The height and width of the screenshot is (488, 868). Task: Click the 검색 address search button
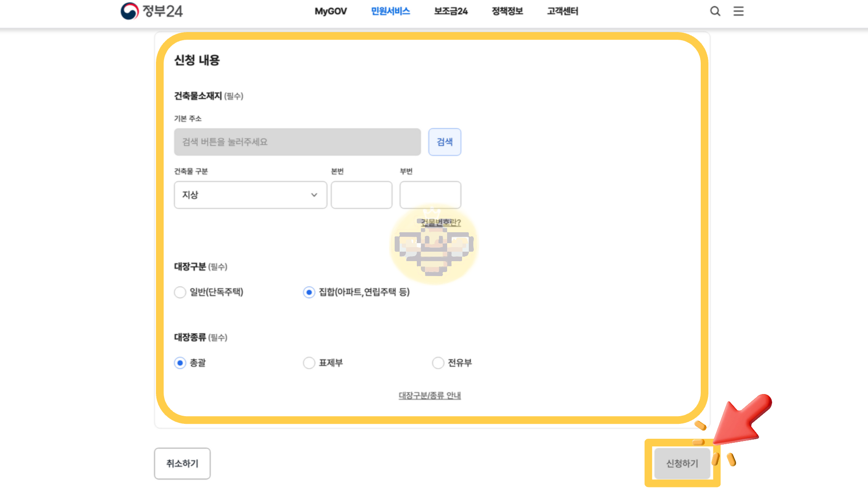[444, 141]
